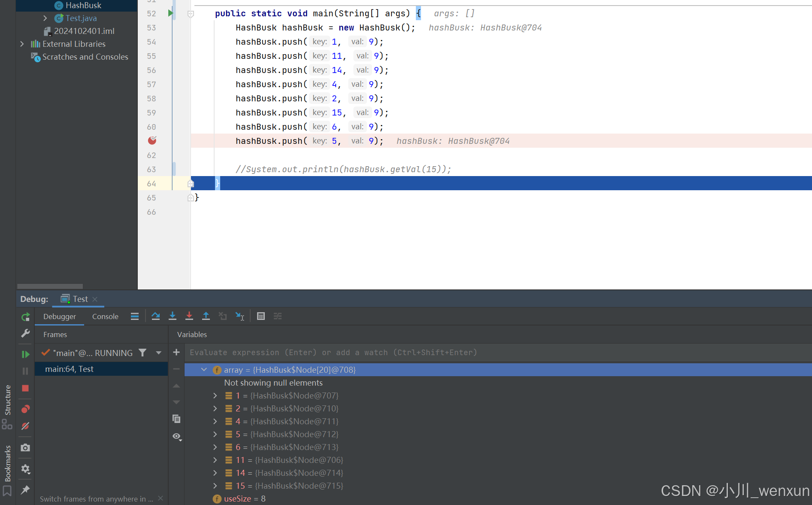The image size is (812, 505).
Task: Select the main:64, Test frame
Action: click(x=101, y=369)
